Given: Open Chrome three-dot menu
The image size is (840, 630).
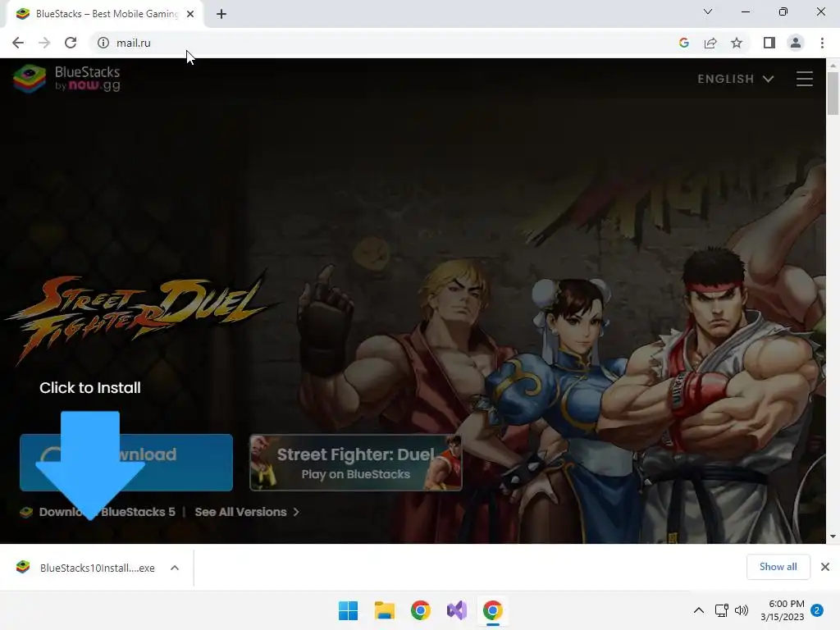Looking at the screenshot, I should tap(822, 43).
